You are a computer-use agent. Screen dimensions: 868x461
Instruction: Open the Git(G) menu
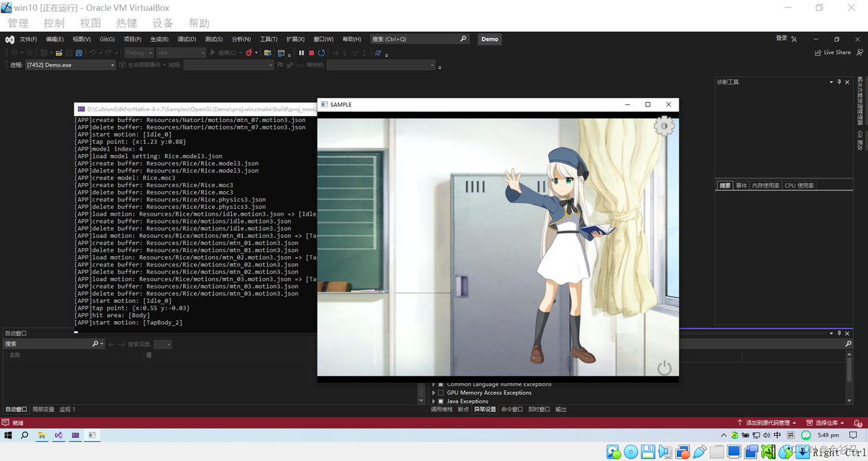point(107,39)
